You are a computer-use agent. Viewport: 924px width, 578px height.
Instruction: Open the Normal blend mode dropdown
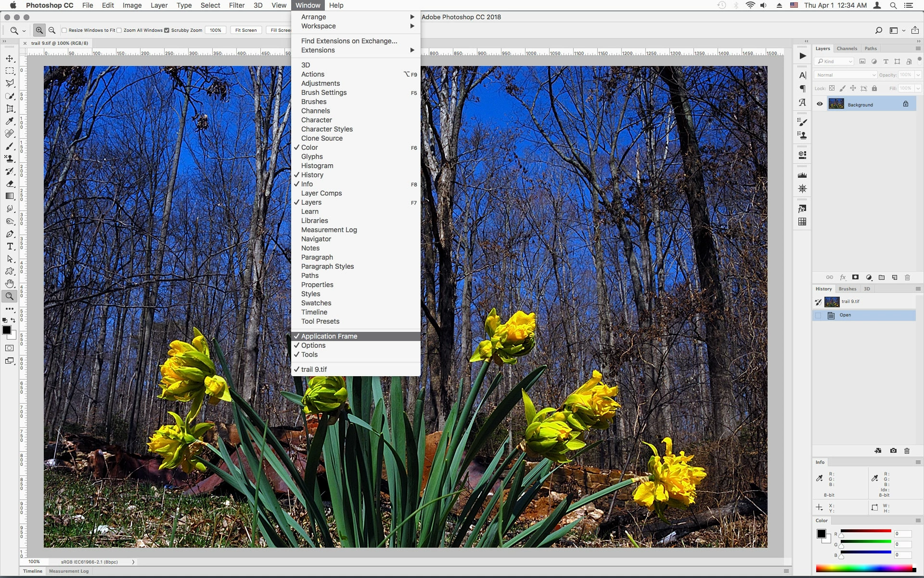point(846,75)
